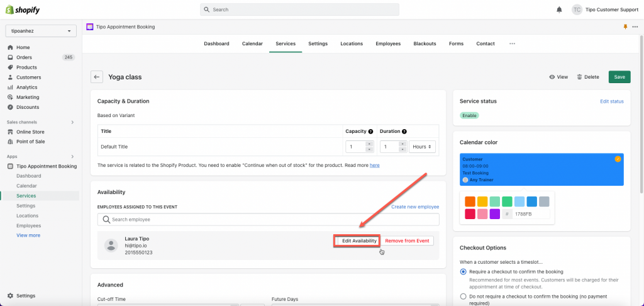This screenshot has width=644, height=306.
Task: Open the tipoanhez store selector dropdown
Action: 41,31
